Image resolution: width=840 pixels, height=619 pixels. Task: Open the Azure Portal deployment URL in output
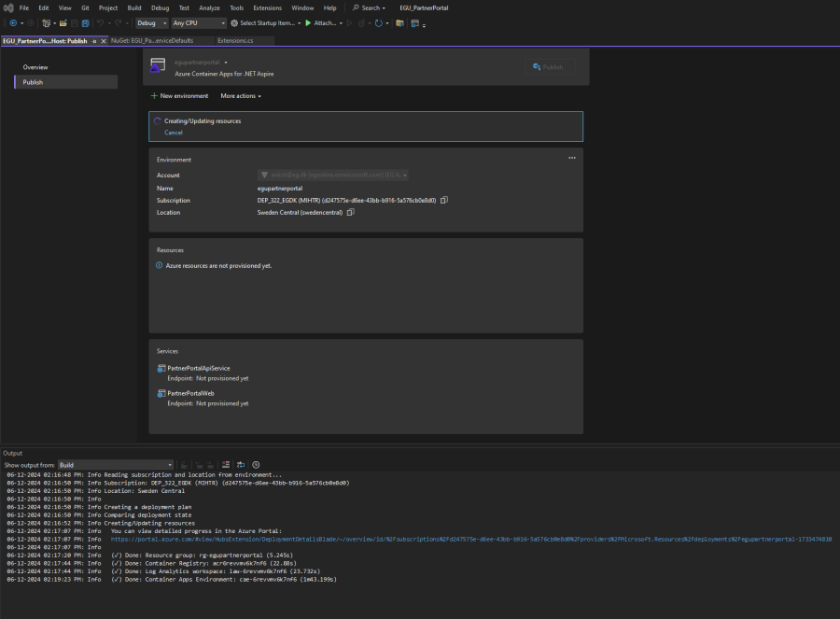(471, 539)
